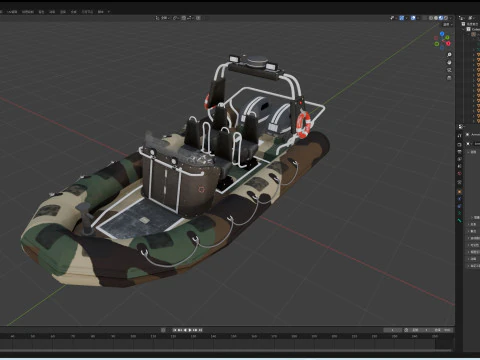This screenshot has width=480, height=360.
Task: Switch to the Shading workspace tab
Action: (x=41, y=12)
